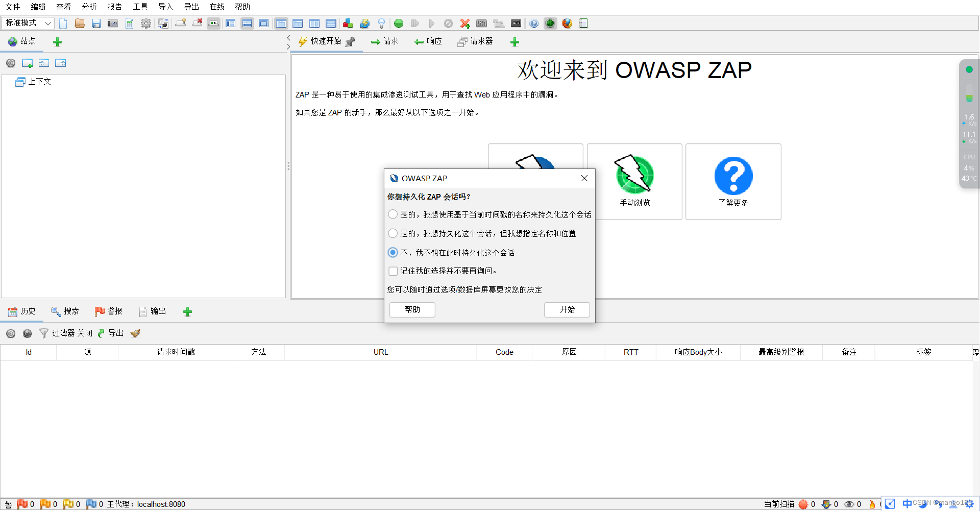Image resolution: width=980 pixels, height=511 pixels.
Task: Select 不 do not persist session radio
Action: pos(393,253)
